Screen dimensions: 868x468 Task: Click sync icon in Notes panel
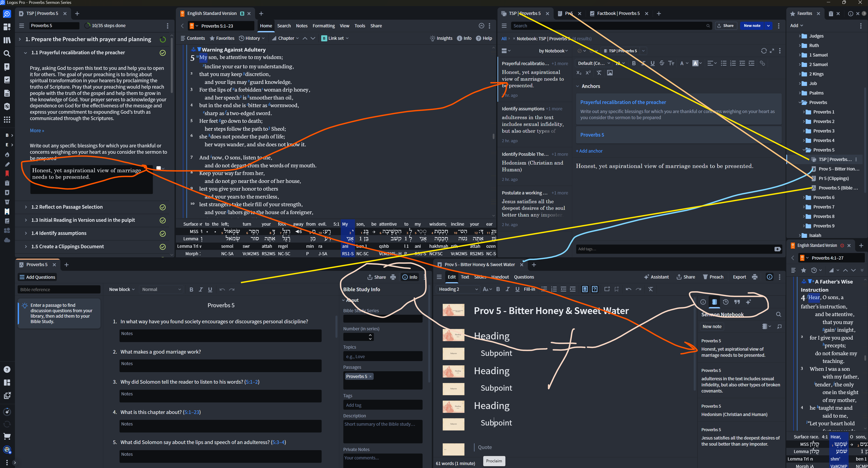(763, 51)
